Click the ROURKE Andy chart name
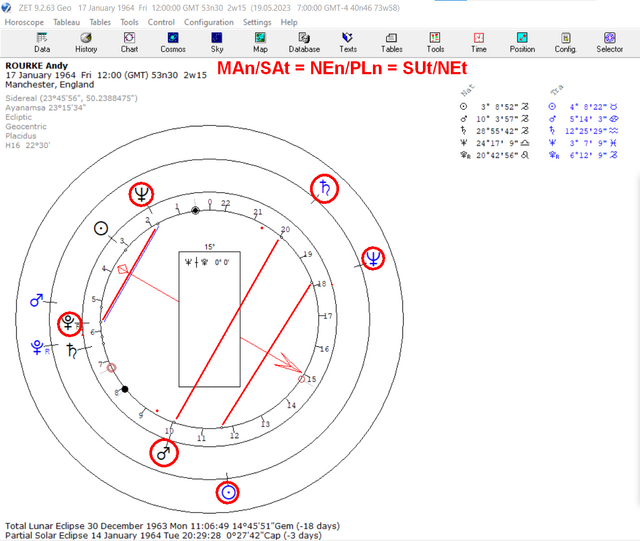The width and height of the screenshot is (640, 541). click(x=36, y=65)
